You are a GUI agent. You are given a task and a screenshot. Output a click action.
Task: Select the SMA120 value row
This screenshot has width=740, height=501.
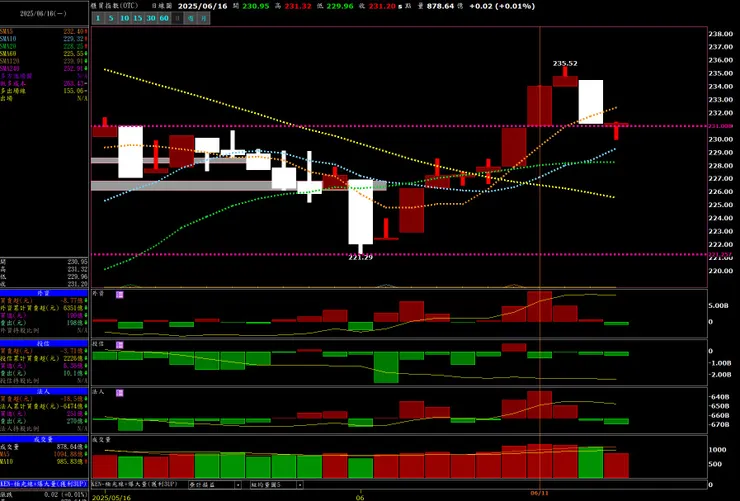point(44,61)
